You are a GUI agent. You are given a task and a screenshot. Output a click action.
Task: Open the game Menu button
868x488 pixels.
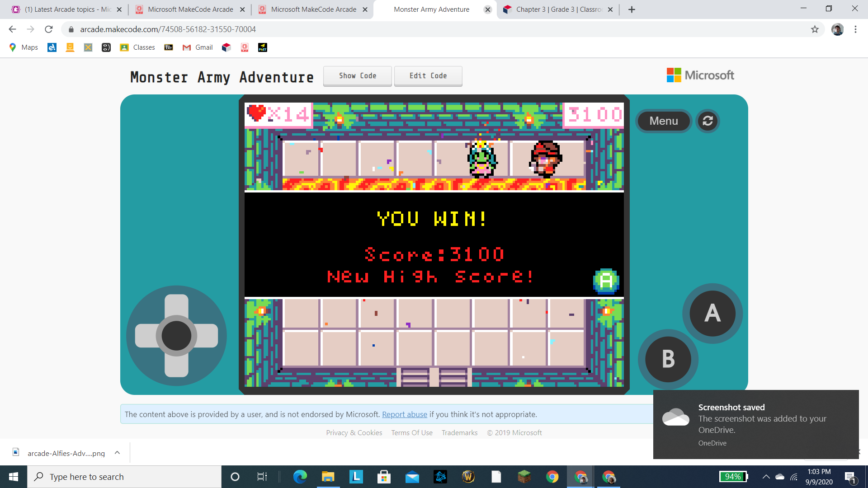[663, 121]
